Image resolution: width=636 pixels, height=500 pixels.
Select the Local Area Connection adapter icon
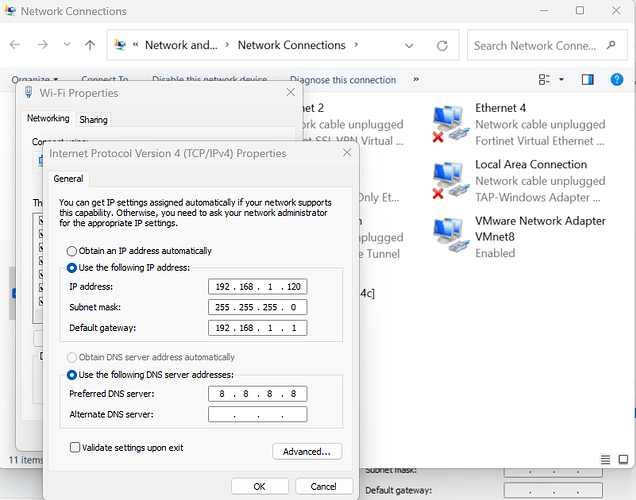(450, 180)
